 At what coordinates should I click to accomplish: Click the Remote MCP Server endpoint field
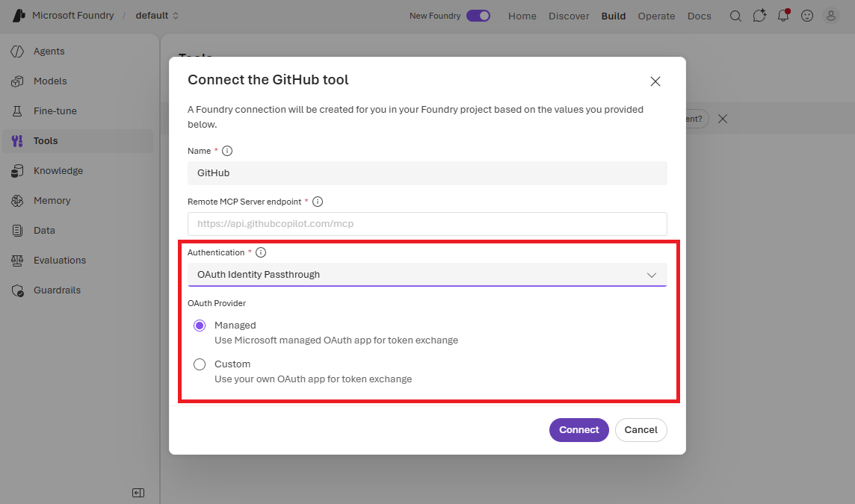[x=427, y=224]
